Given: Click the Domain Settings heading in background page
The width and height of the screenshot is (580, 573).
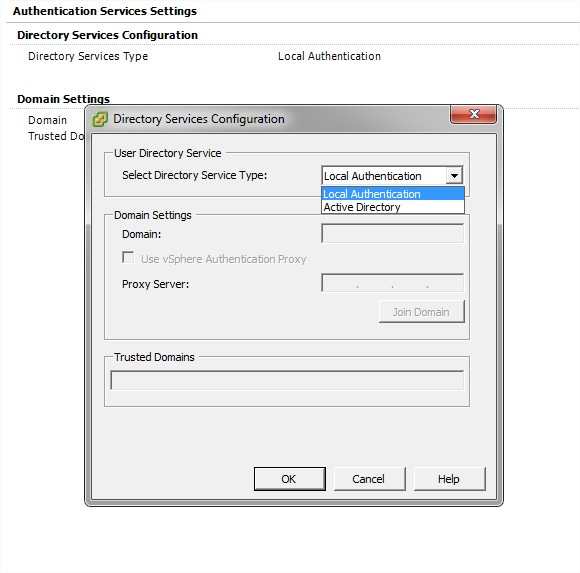Looking at the screenshot, I should (64, 99).
